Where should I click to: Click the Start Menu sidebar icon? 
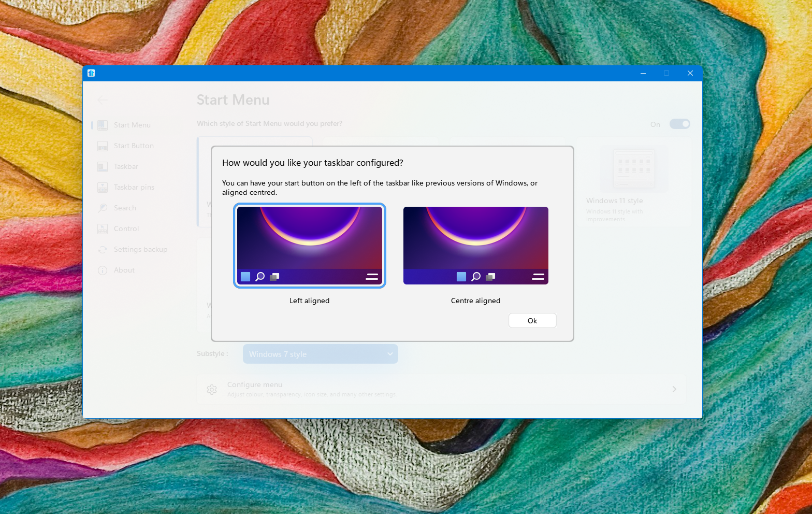(x=103, y=125)
